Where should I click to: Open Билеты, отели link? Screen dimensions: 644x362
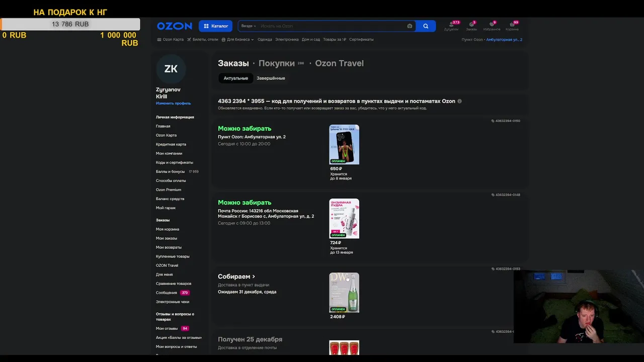click(203, 39)
